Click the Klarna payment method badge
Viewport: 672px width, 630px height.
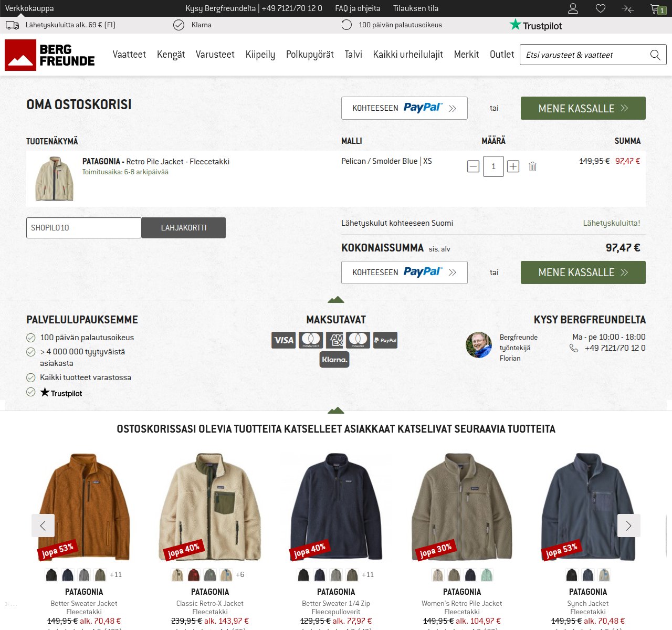pos(334,360)
